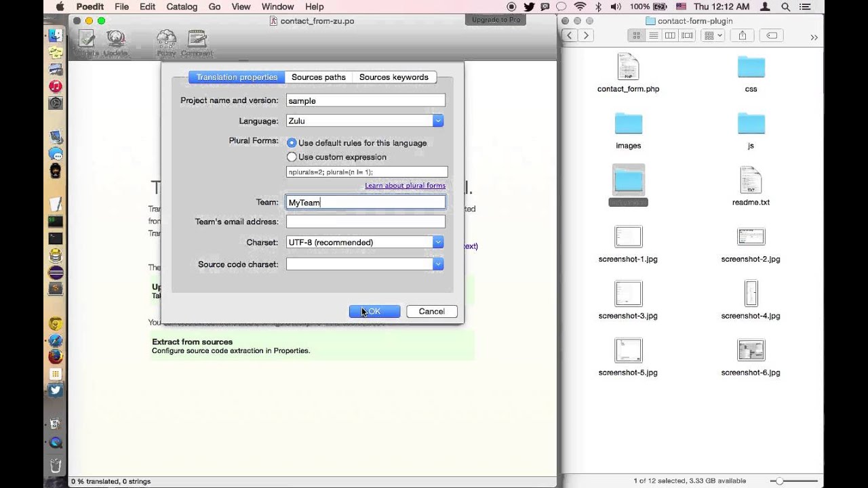Viewport: 868px width, 488px height.
Task: Click the Finder Edit Tags toolbar icon
Action: (771, 35)
